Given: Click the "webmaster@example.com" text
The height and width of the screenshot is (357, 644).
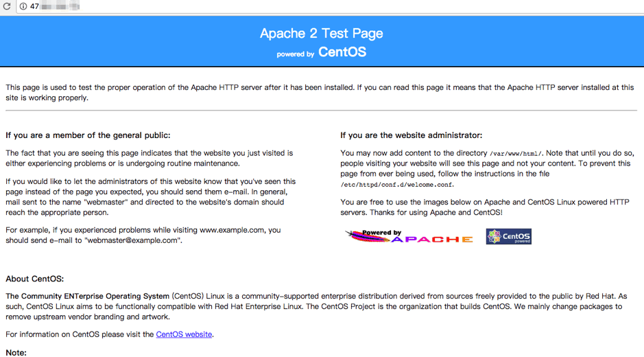Looking at the screenshot, I should pyautogui.click(x=132, y=240).
